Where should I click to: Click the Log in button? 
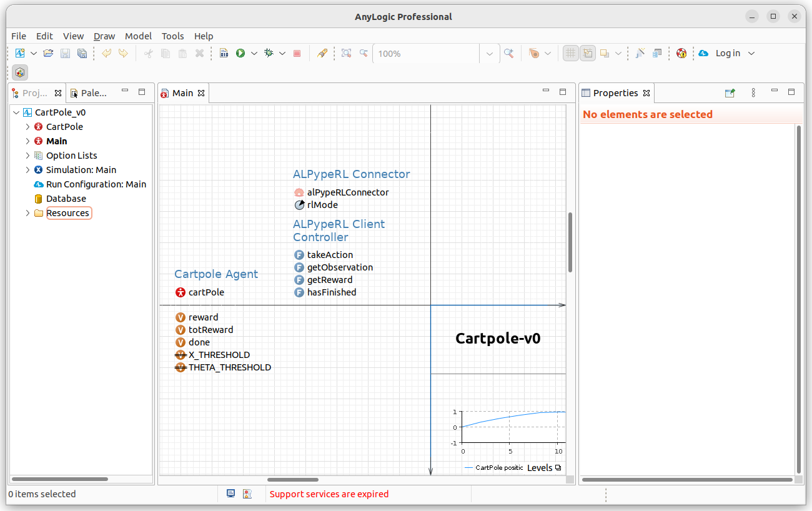point(728,54)
